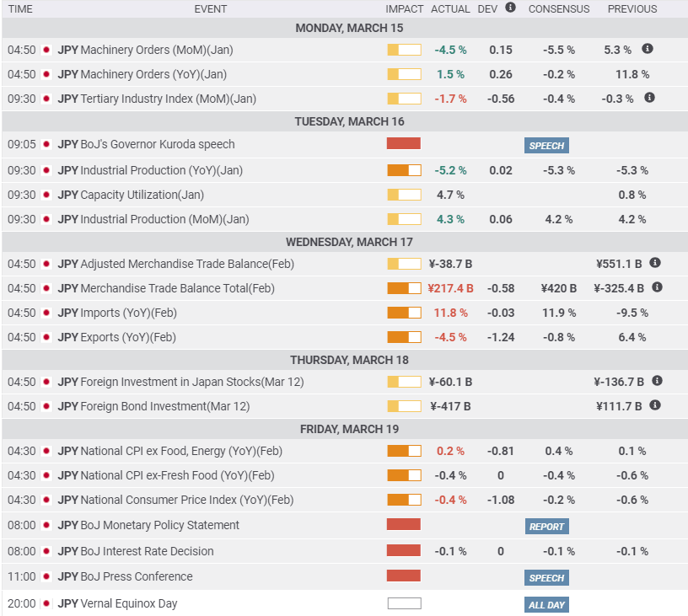
Task: Click impact bar for National CPI ex Food, Energy
Action: pos(404,451)
